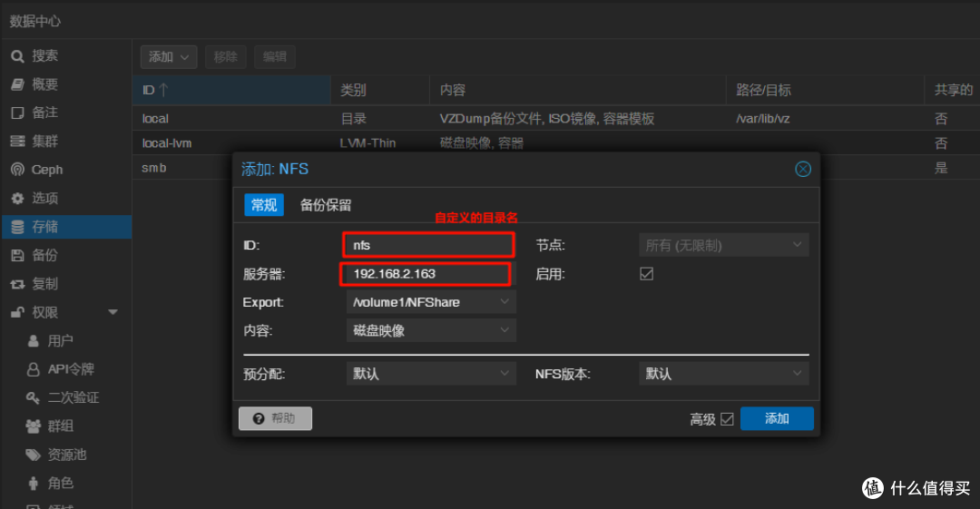This screenshot has height=509, width=980.
Task: Open 资源池 in sidebar
Action: [x=66, y=455]
